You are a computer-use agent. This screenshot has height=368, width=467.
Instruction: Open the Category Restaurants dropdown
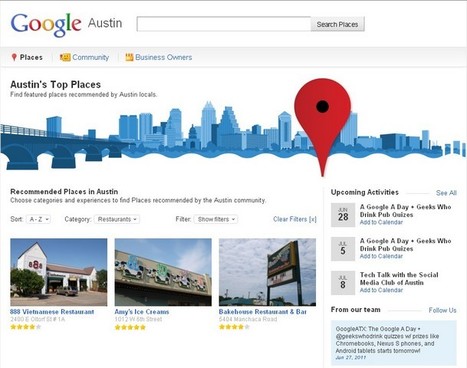click(x=117, y=219)
